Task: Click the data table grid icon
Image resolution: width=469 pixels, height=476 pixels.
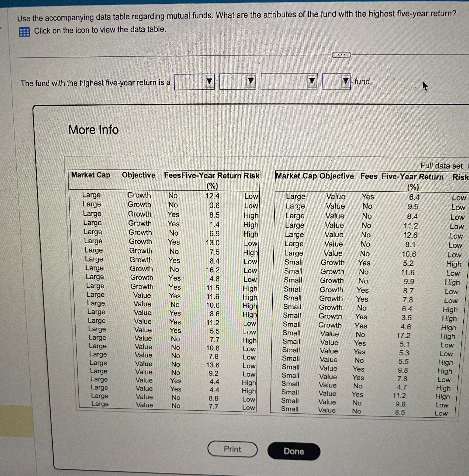Action: 24,32
